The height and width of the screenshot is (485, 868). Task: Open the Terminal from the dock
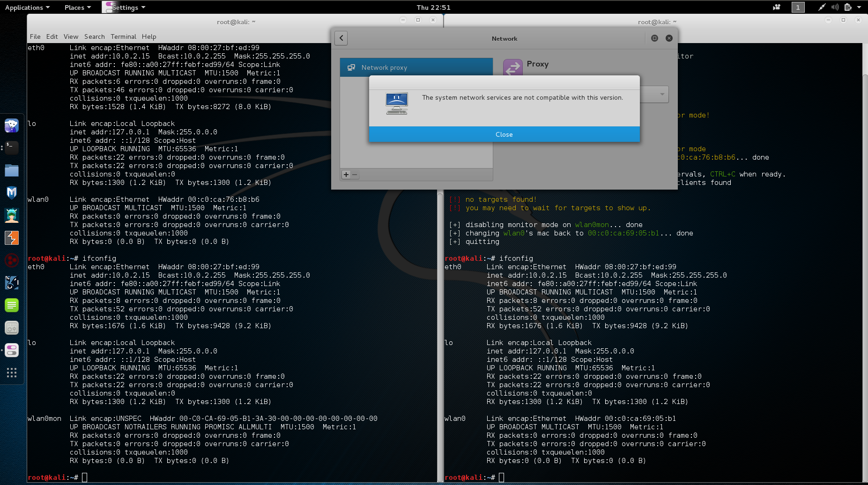click(x=12, y=148)
